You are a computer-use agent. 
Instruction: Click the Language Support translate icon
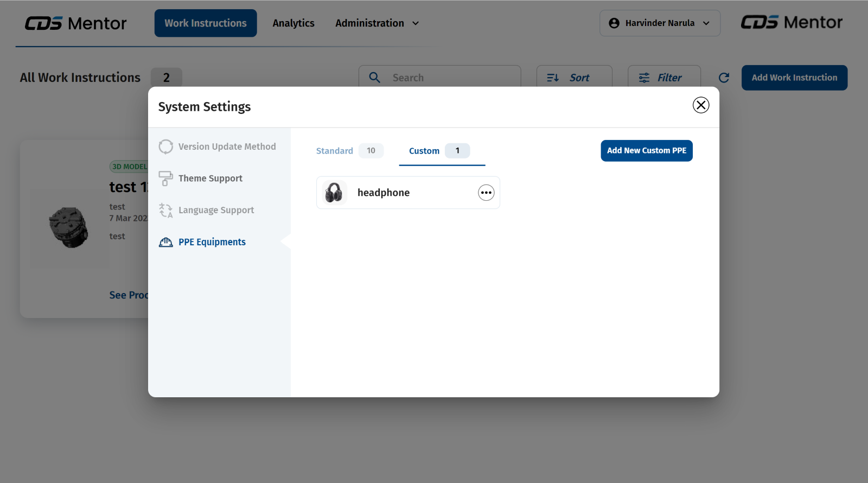click(165, 210)
